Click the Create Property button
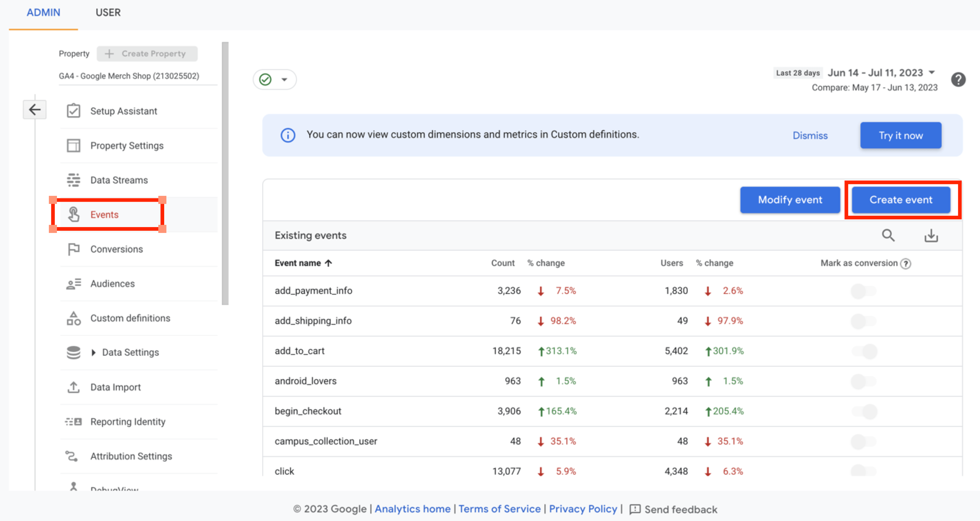The width and height of the screenshot is (980, 521). (147, 54)
